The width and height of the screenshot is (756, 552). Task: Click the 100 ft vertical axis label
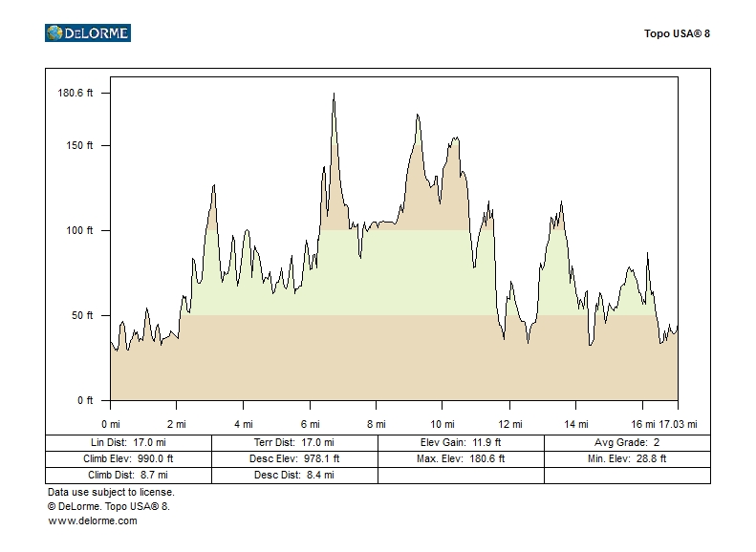click(79, 230)
